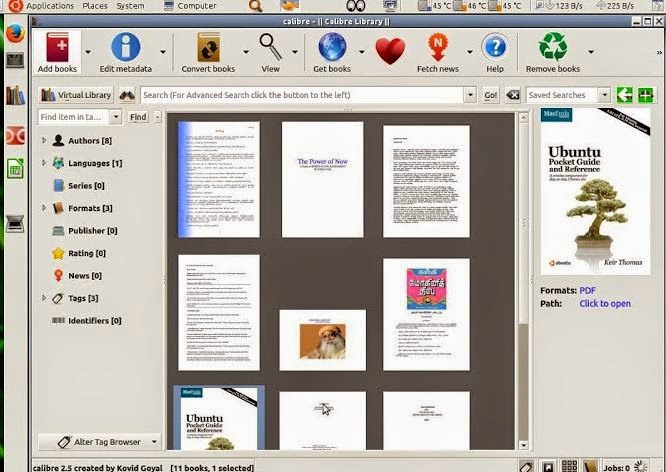The width and height of the screenshot is (666, 472).
Task: Open the Convert books dropdown arrow
Action: (x=246, y=52)
